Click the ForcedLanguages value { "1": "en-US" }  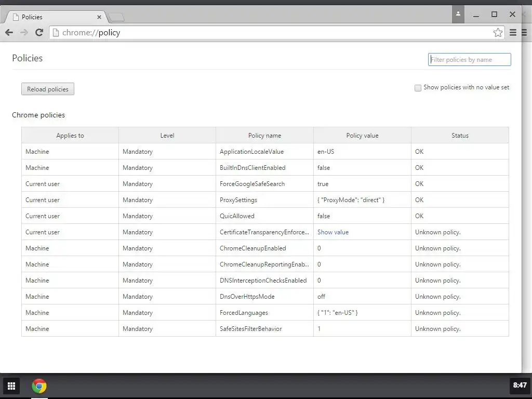(x=338, y=313)
